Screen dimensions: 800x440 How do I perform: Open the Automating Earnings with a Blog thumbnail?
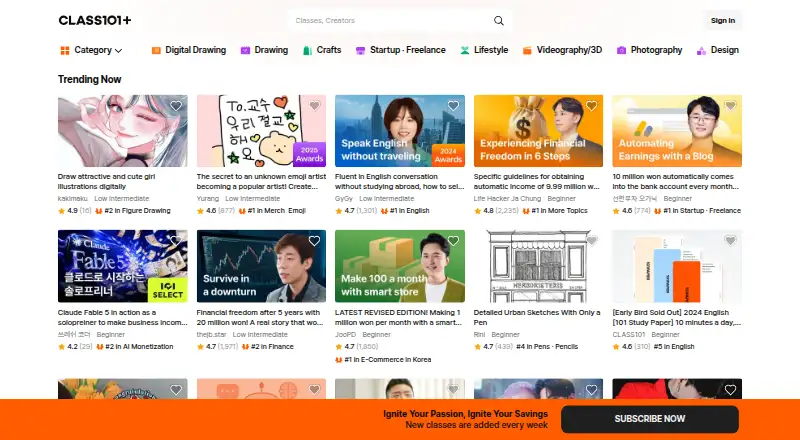tap(677, 131)
